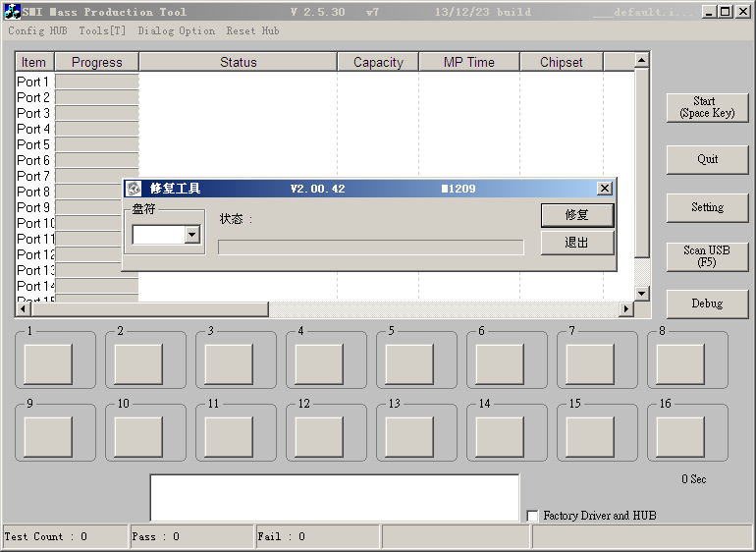This screenshot has width=756, height=552.
Task: Click port slot 4 box
Action: [319, 364]
